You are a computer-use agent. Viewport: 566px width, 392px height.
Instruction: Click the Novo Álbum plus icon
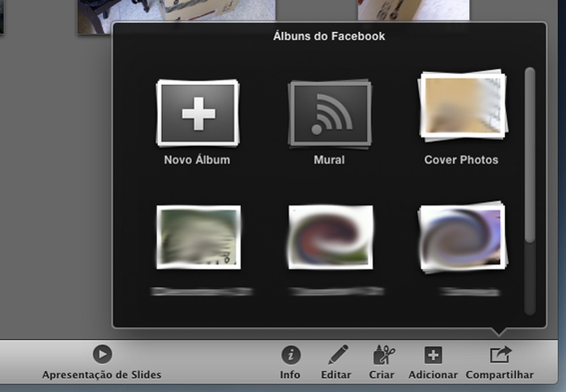(198, 113)
